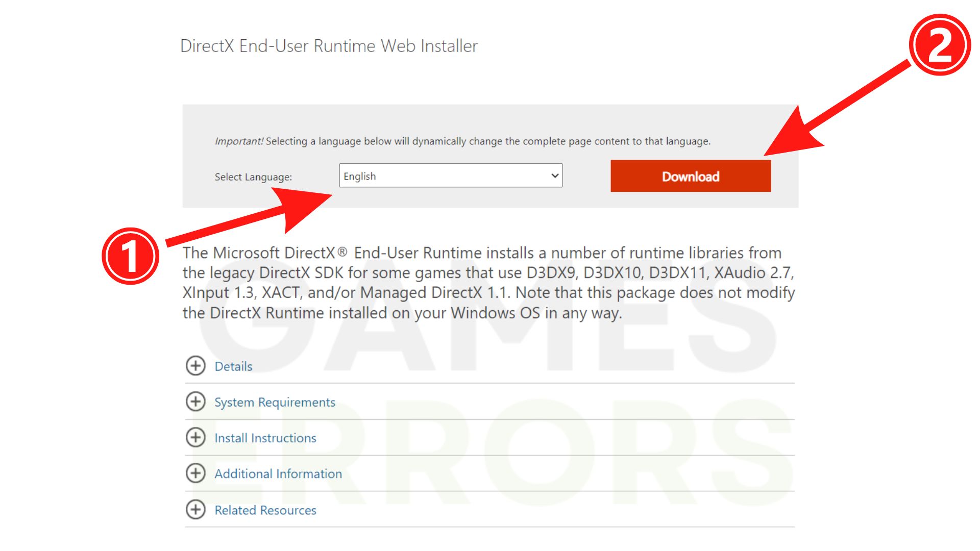Click the Select Language label text
Image resolution: width=980 pixels, height=551 pixels.
(x=253, y=177)
